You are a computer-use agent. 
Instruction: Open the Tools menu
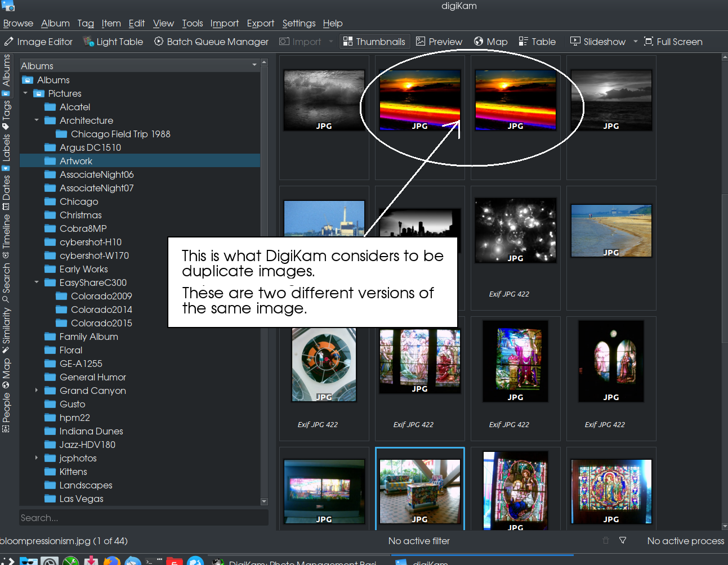(x=192, y=23)
